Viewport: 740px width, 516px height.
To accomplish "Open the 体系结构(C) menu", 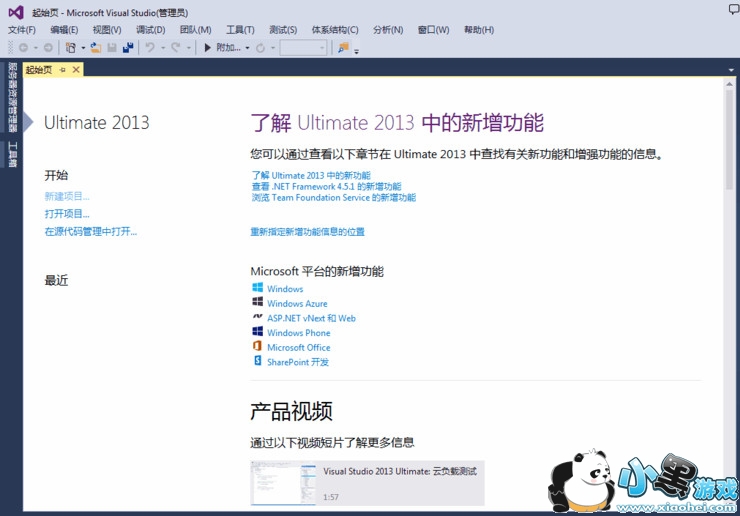I will [335, 30].
